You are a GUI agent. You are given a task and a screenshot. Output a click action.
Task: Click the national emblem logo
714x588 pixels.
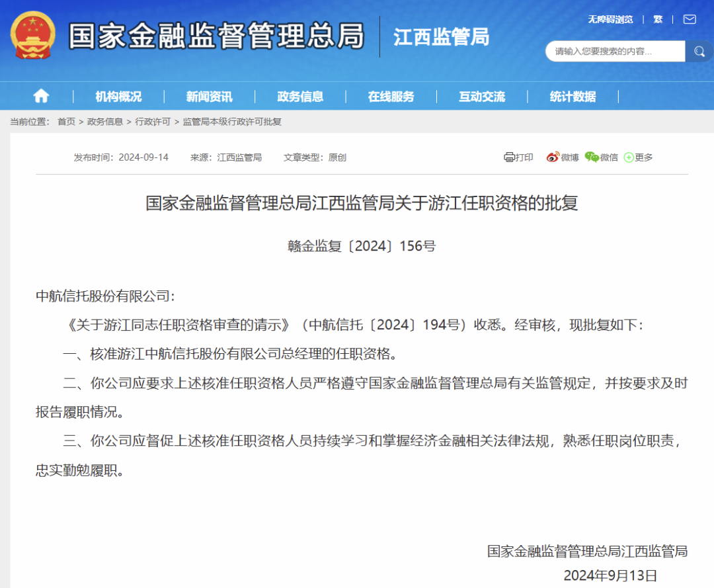(33, 36)
